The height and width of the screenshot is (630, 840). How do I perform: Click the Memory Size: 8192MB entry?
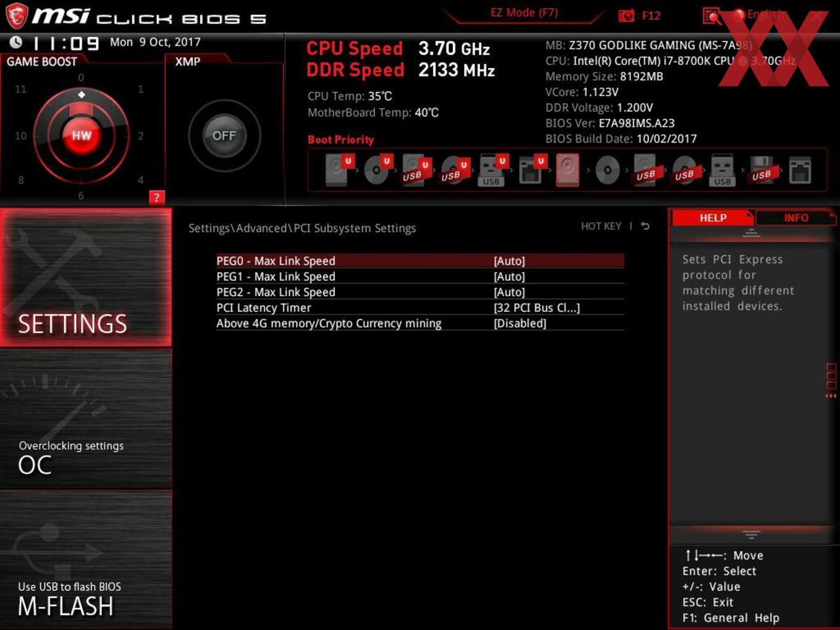(604, 77)
